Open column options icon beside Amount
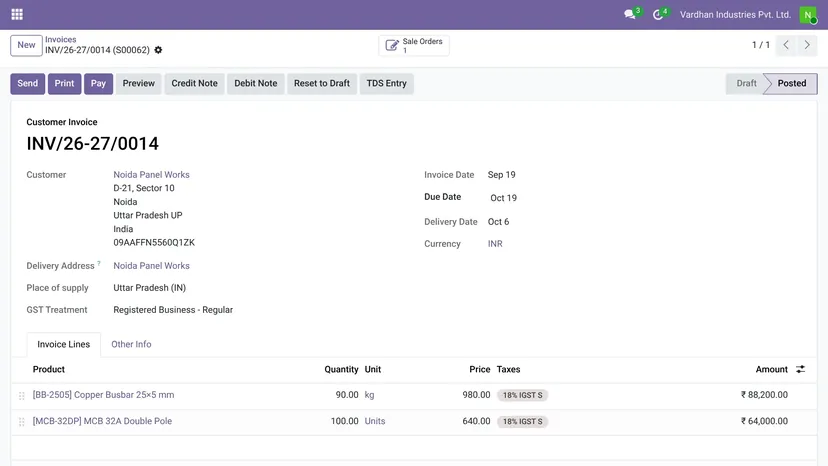828x466 pixels. click(801, 369)
